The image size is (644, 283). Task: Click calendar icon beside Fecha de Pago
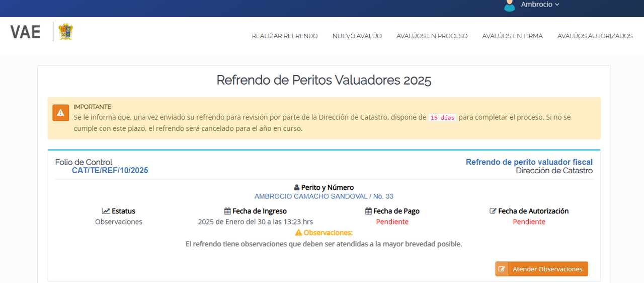368,211
